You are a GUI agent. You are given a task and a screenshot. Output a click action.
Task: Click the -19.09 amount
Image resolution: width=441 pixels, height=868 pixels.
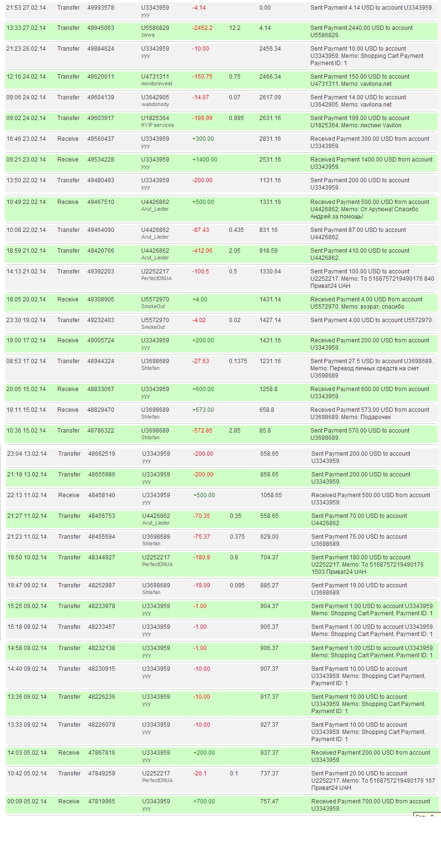coord(201,585)
